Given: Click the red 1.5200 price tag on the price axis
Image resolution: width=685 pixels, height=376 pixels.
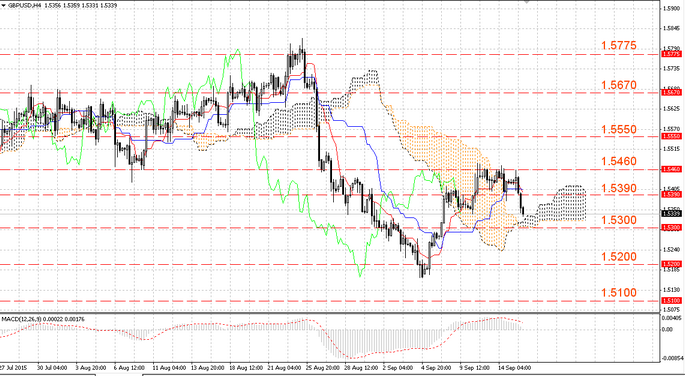Looking at the screenshot, I should 671,264.
